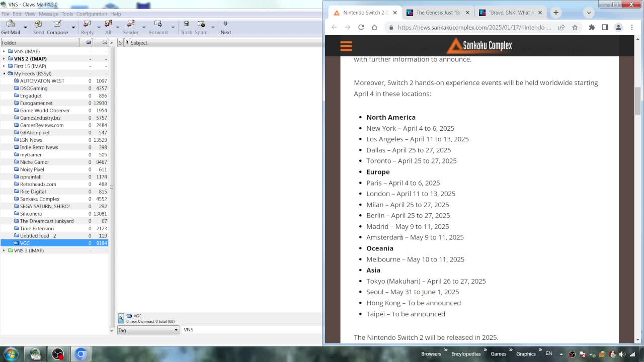
Task: Bookmark this page with the star icon
Action: coord(575,27)
